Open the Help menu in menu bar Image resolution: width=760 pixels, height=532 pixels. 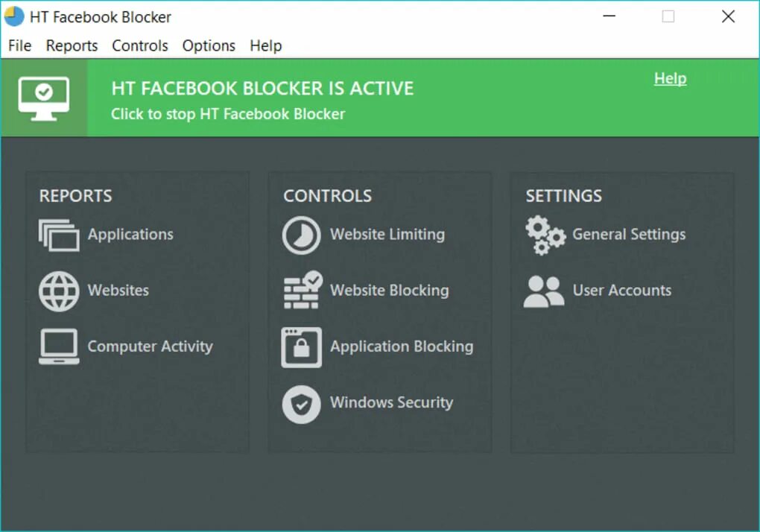tap(265, 45)
